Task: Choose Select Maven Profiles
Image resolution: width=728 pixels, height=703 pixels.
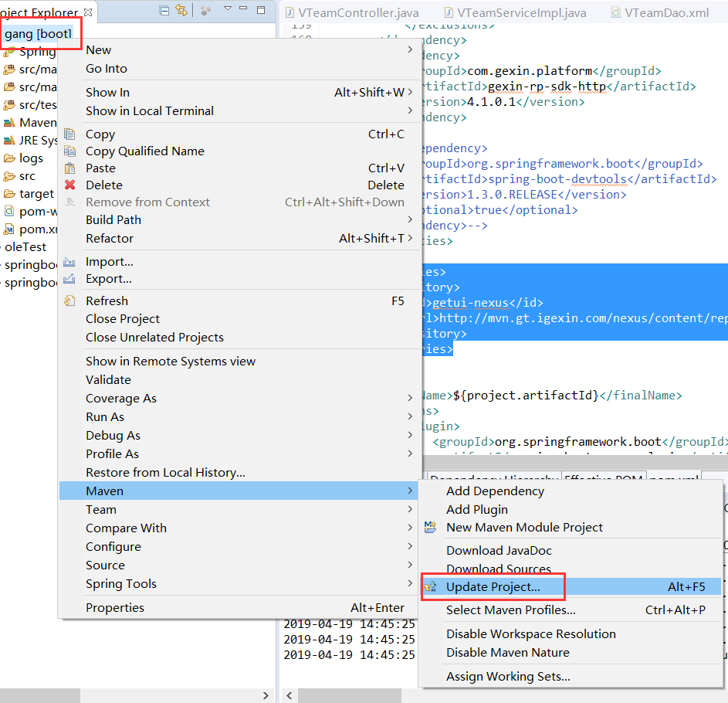Action: 571,610
